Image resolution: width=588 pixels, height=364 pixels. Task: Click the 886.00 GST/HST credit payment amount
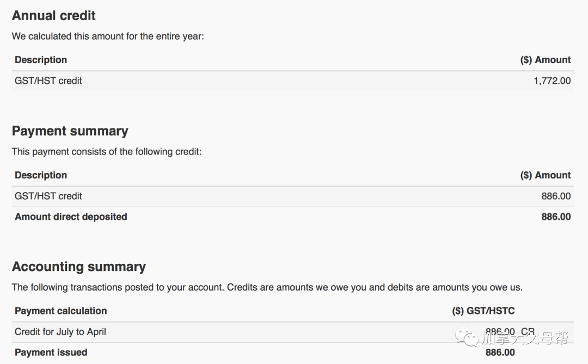click(x=556, y=196)
